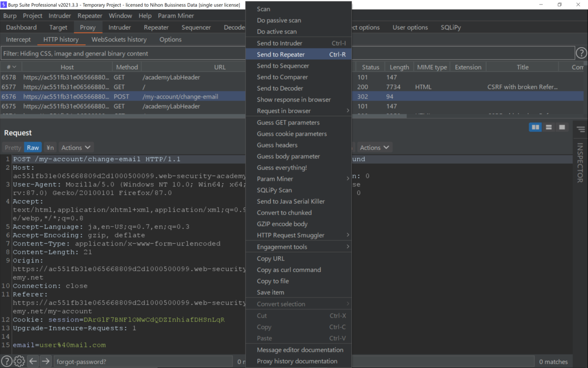Open the Inspector panel options icon
Viewport: 588px width, 368px height.
[x=580, y=129]
